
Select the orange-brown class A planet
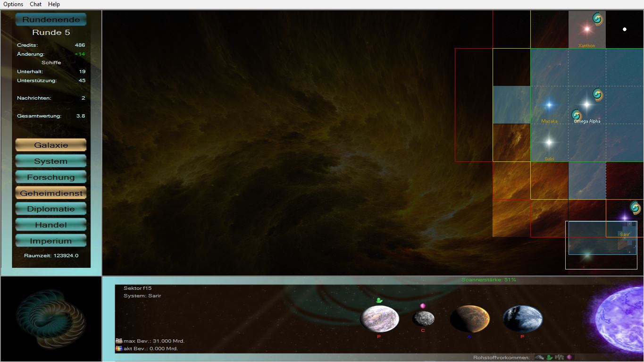pyautogui.click(x=469, y=319)
